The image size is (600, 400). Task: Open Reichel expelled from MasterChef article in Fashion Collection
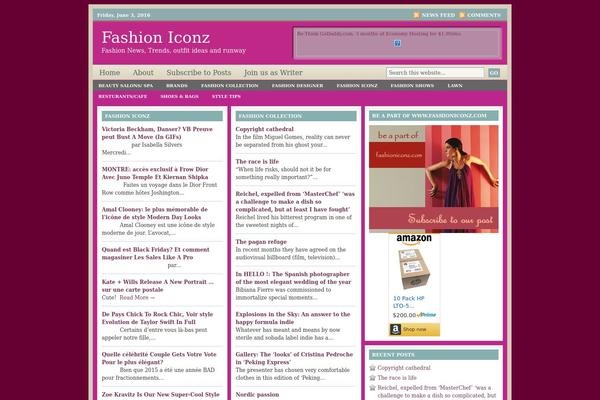coord(295,202)
